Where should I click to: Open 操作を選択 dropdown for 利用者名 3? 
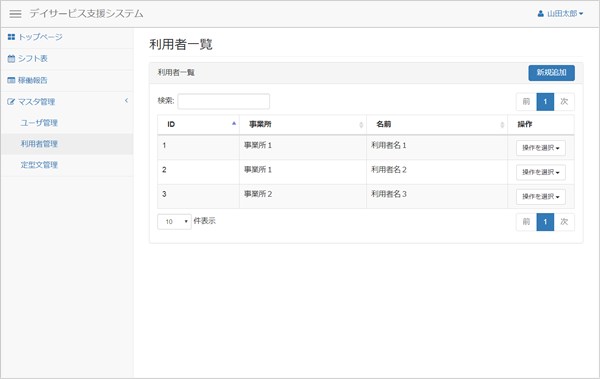(541, 197)
